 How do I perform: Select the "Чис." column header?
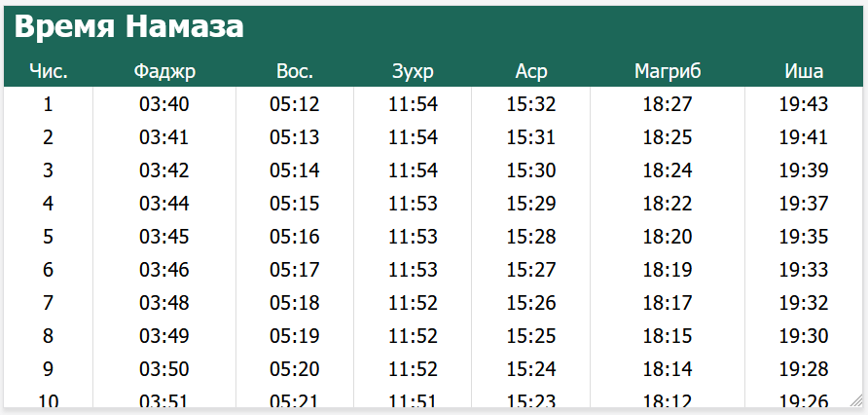click(x=49, y=71)
